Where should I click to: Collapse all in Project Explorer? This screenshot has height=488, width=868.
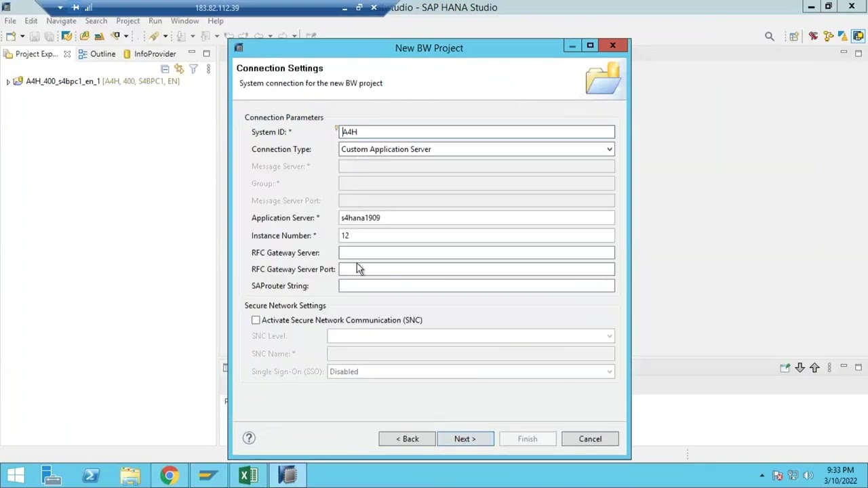click(165, 68)
